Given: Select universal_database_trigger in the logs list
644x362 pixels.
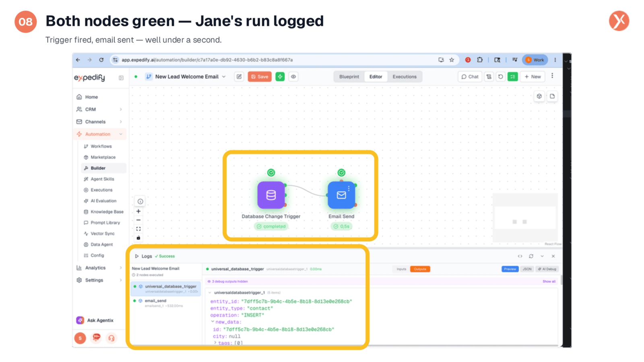Looking at the screenshot, I should (x=166, y=288).
